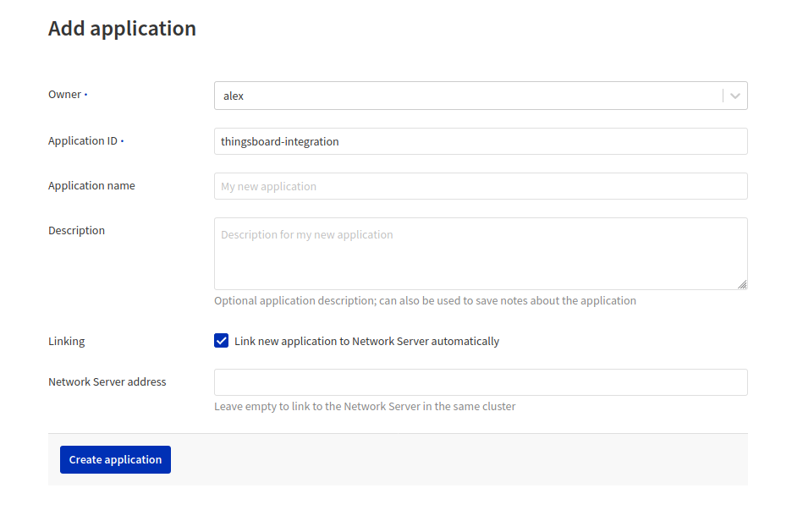Click the "Leave empty to link" hint text
The width and height of the screenshot is (803, 532).
click(365, 407)
